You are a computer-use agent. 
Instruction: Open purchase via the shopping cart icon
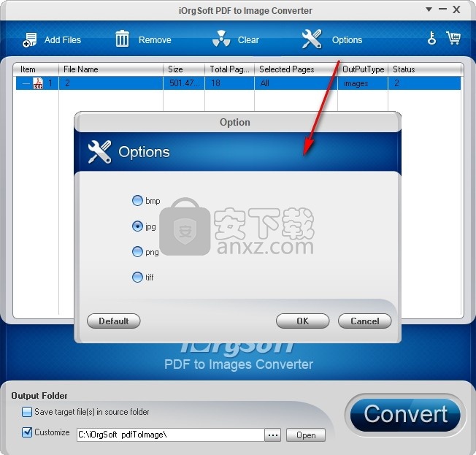453,38
